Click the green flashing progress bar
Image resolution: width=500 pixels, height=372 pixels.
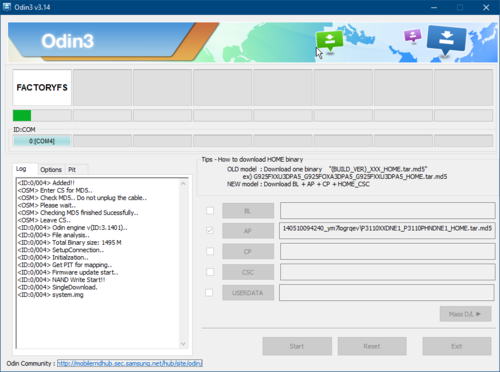tap(42, 116)
